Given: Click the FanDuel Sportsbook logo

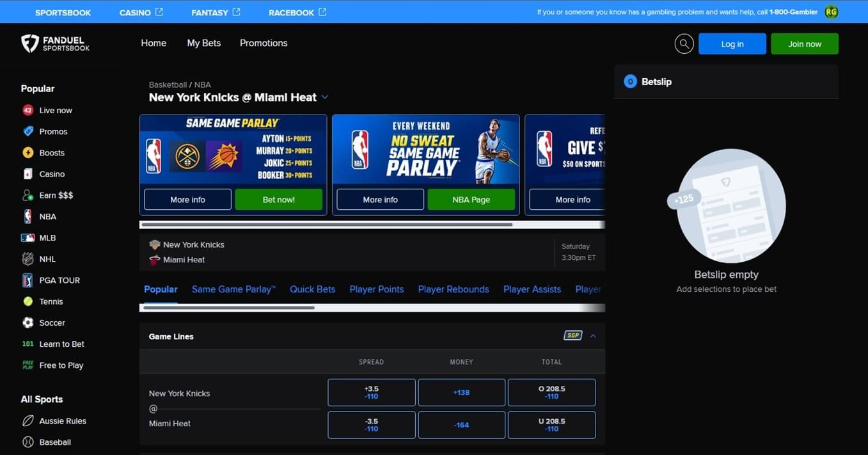Looking at the screenshot, I should tap(55, 44).
